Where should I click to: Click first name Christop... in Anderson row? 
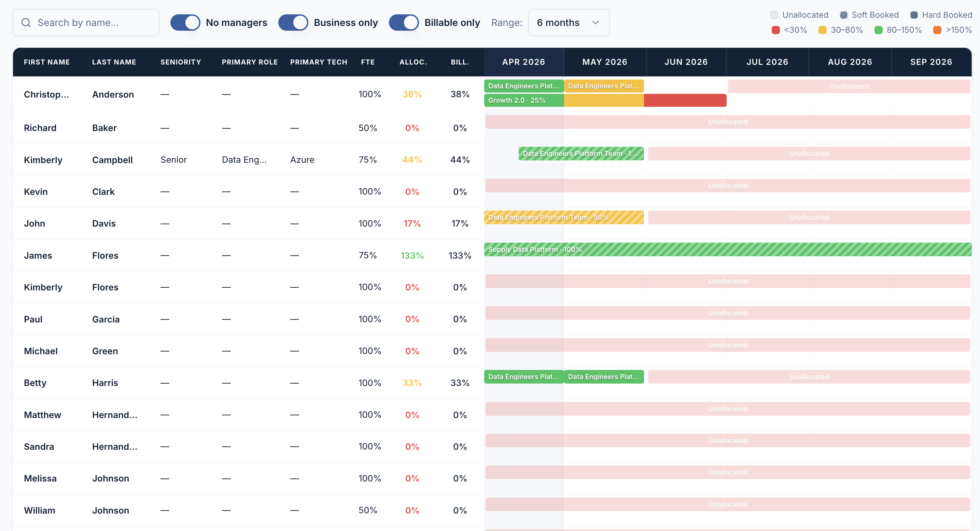click(x=46, y=94)
